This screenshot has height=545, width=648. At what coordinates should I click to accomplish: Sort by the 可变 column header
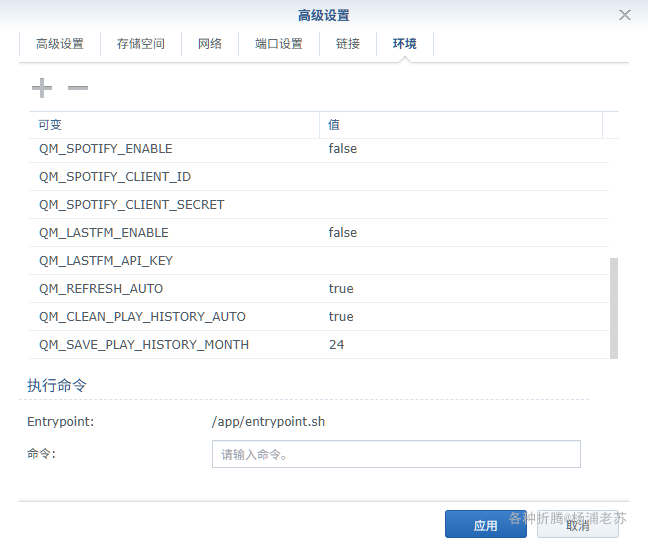pos(174,125)
